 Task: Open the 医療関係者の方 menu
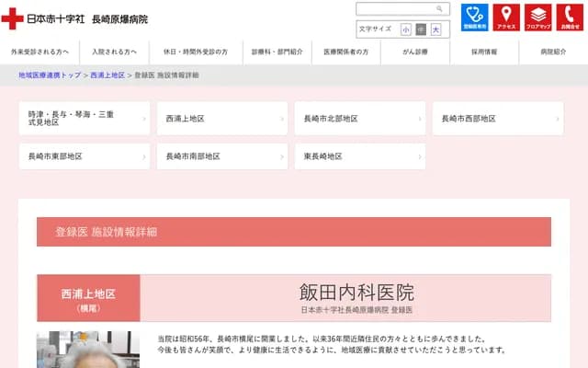tap(346, 52)
